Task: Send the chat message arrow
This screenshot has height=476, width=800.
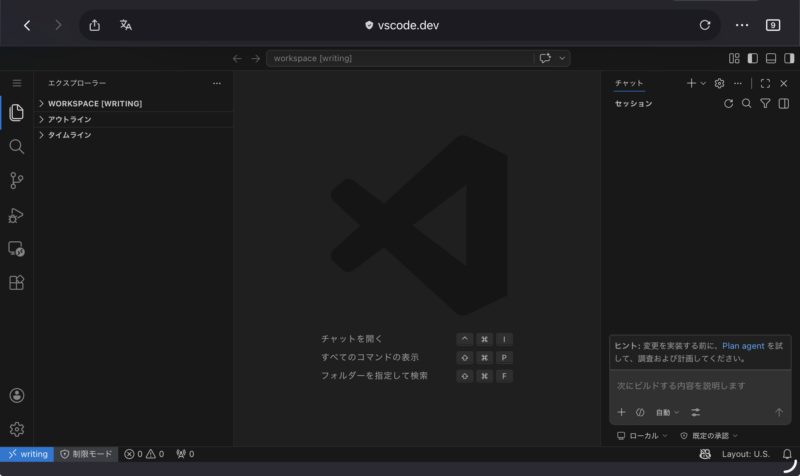Action: point(779,412)
